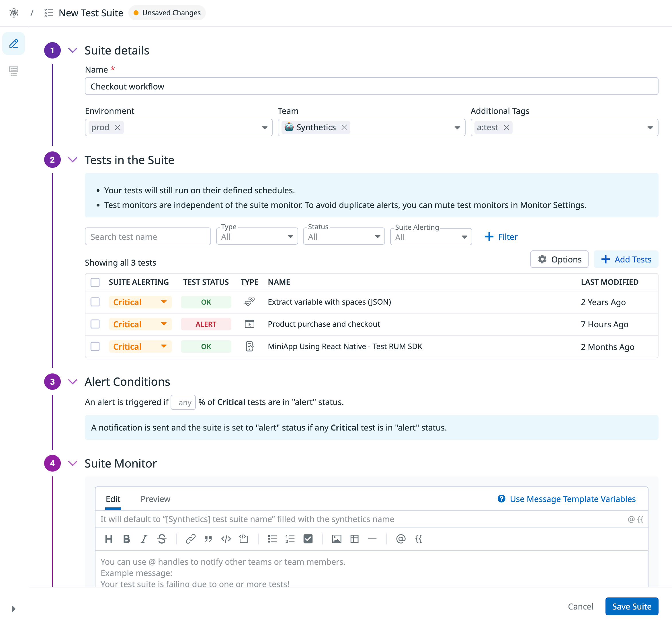Select the Edit tab

pyautogui.click(x=113, y=499)
